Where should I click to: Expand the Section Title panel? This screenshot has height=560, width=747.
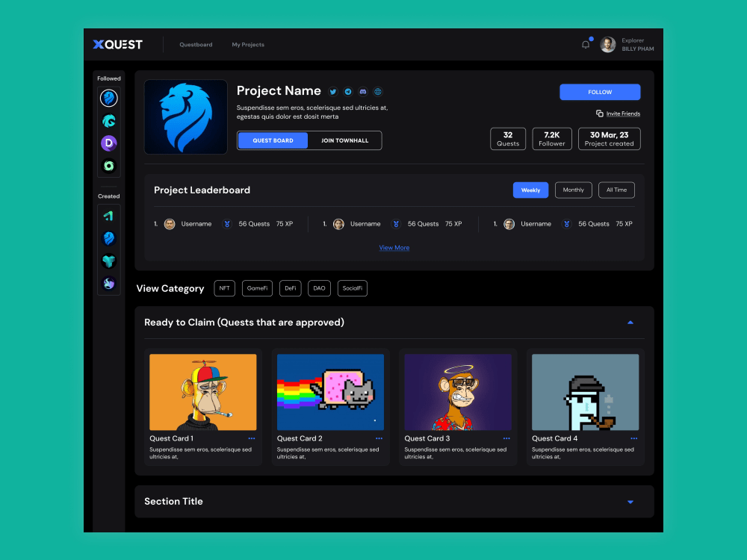tap(630, 501)
